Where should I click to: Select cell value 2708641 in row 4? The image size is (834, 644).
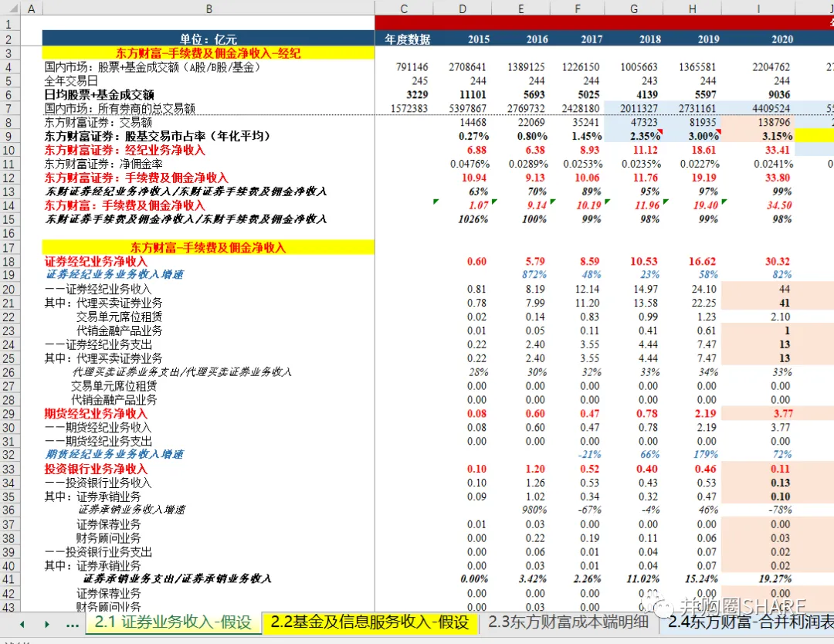[467, 67]
